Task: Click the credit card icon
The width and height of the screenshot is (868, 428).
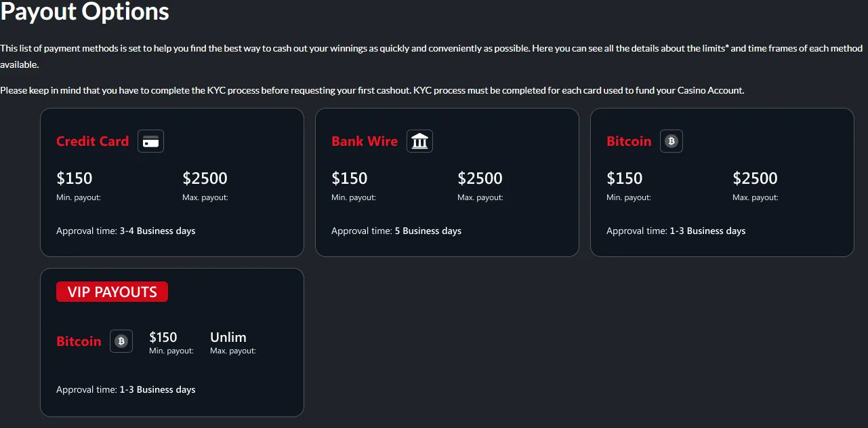Action: (x=150, y=142)
